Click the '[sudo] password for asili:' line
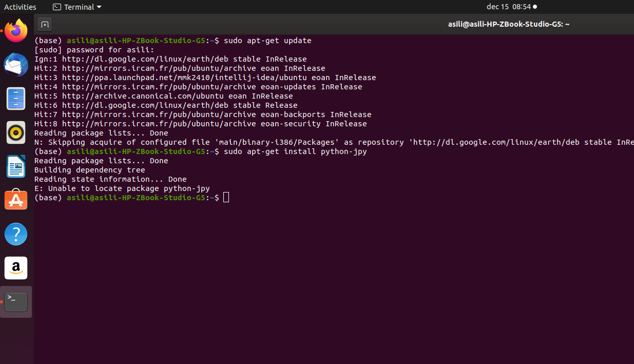This screenshot has width=634, height=364. [x=94, y=50]
